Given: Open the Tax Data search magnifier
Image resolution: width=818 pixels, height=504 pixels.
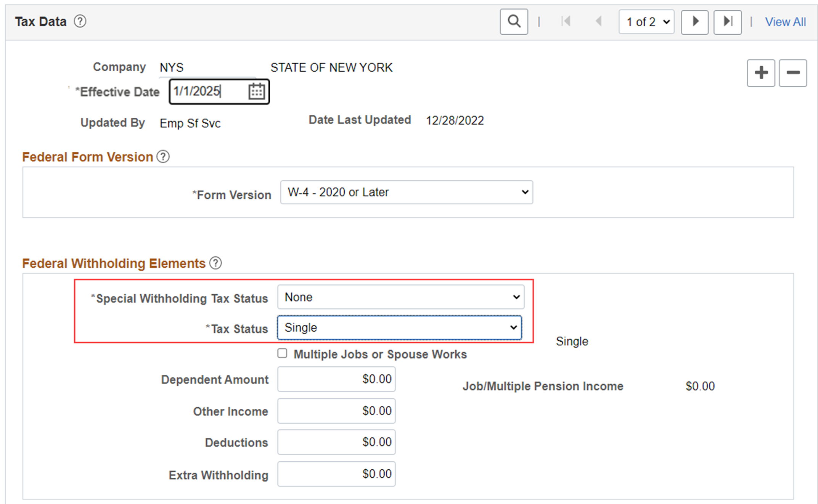Looking at the screenshot, I should coord(514,22).
